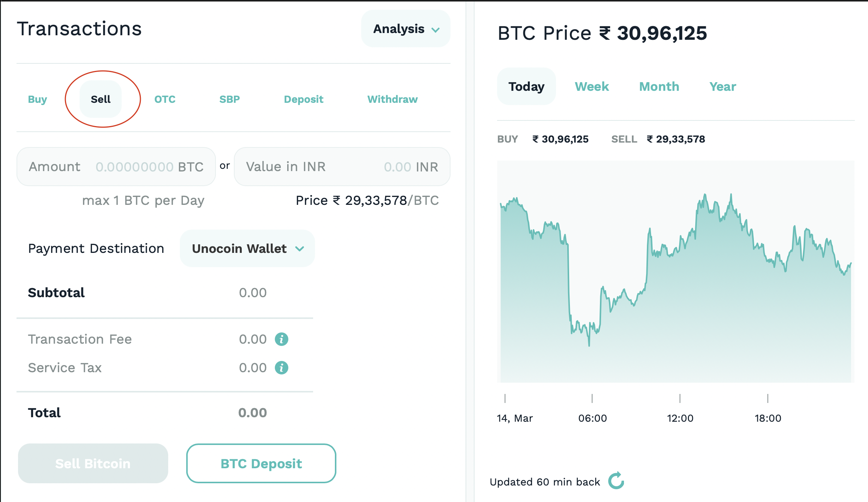
Task: Show the Month price chart
Action: pos(659,87)
